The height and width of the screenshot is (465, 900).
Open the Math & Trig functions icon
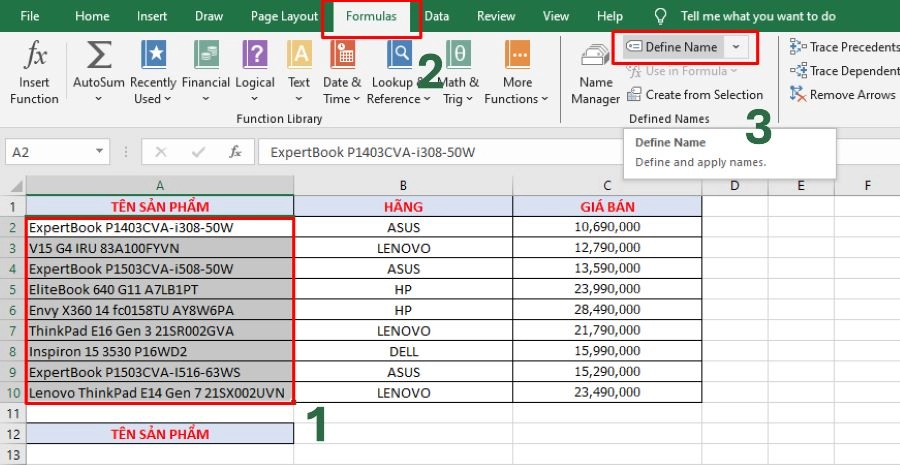point(460,55)
